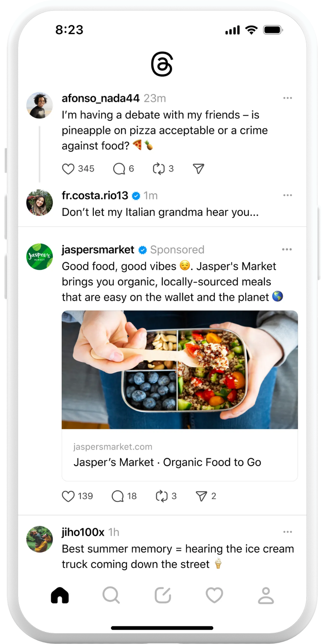
Task: Comment on the Jasper's Market ad
Action: pos(118,496)
